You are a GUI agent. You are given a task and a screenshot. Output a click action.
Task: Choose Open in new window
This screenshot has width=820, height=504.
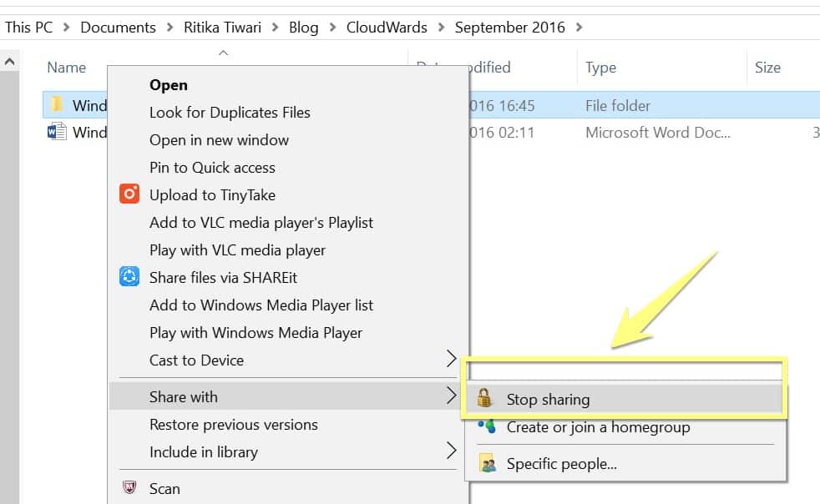(219, 140)
